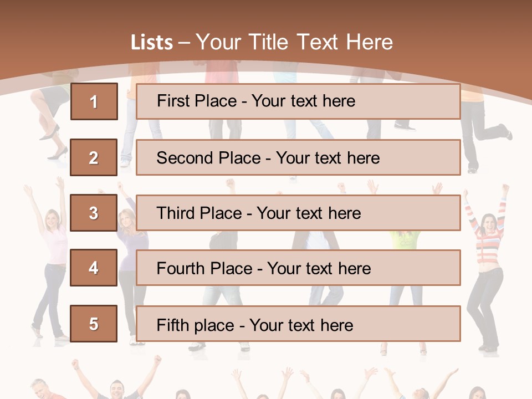The height and width of the screenshot is (399, 532).
Task: Select 'Your Title Text Here' title text
Action: tap(294, 42)
